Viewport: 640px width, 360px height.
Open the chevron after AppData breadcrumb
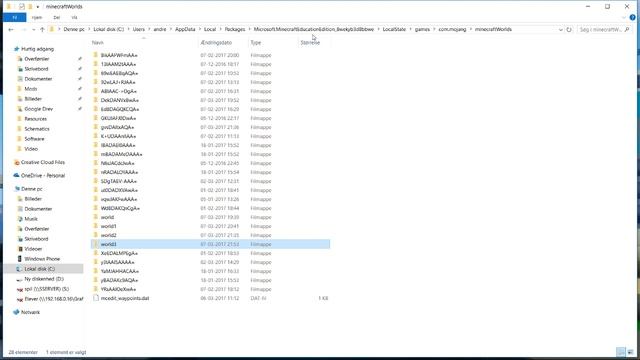click(x=200, y=29)
